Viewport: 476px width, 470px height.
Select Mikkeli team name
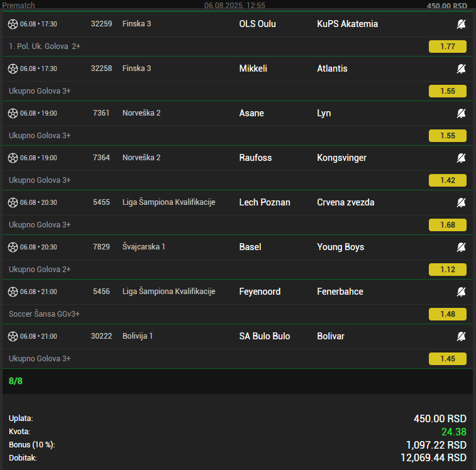tap(253, 68)
